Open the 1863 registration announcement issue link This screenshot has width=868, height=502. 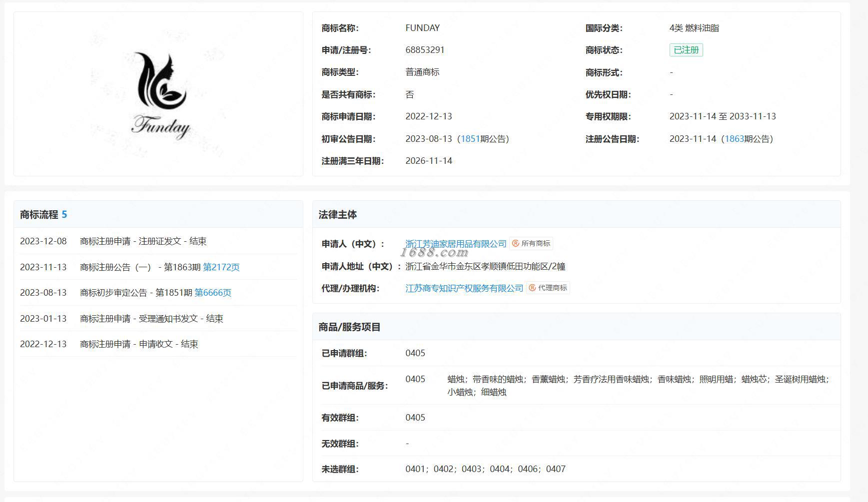(734, 139)
